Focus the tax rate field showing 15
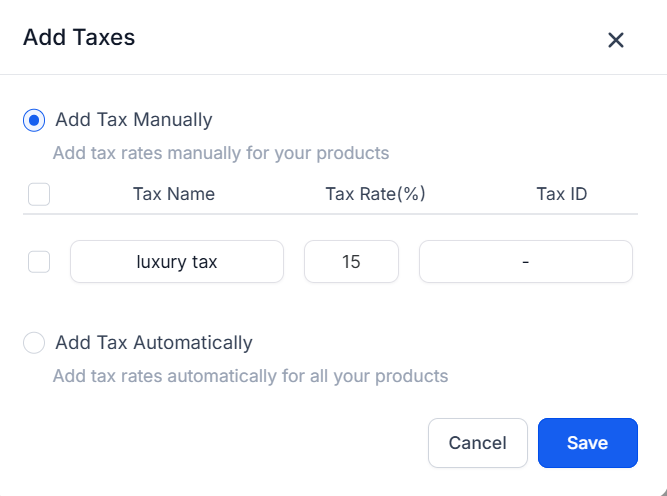The image size is (667, 496). click(x=351, y=262)
